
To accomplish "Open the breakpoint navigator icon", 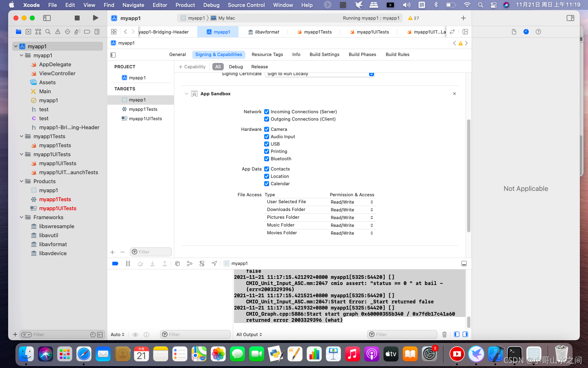I will (x=87, y=31).
